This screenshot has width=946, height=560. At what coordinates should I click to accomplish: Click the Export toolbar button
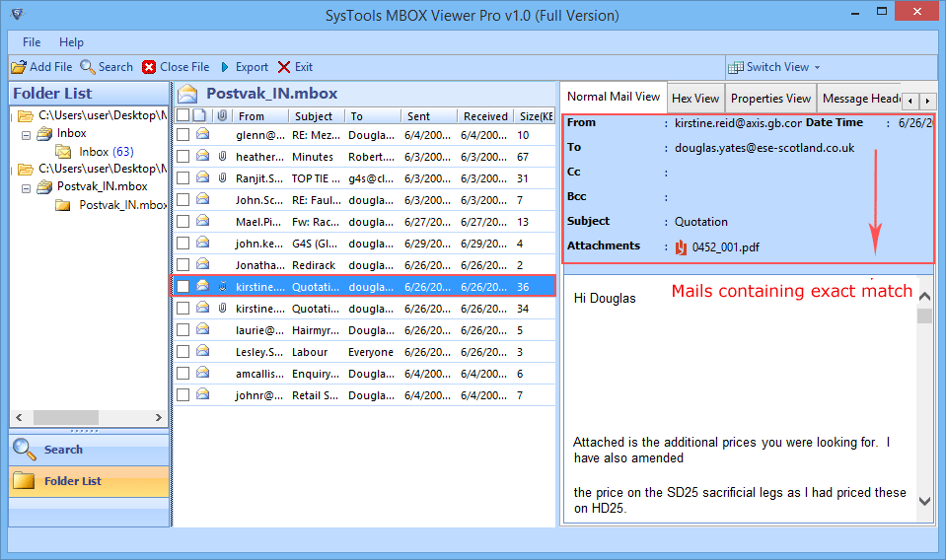245,67
